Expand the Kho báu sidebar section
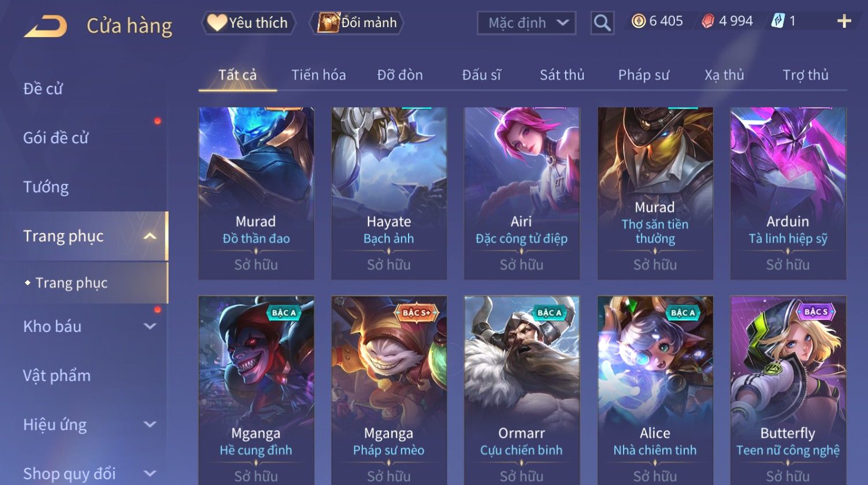Viewport: 868px width, 485px height. tap(150, 326)
